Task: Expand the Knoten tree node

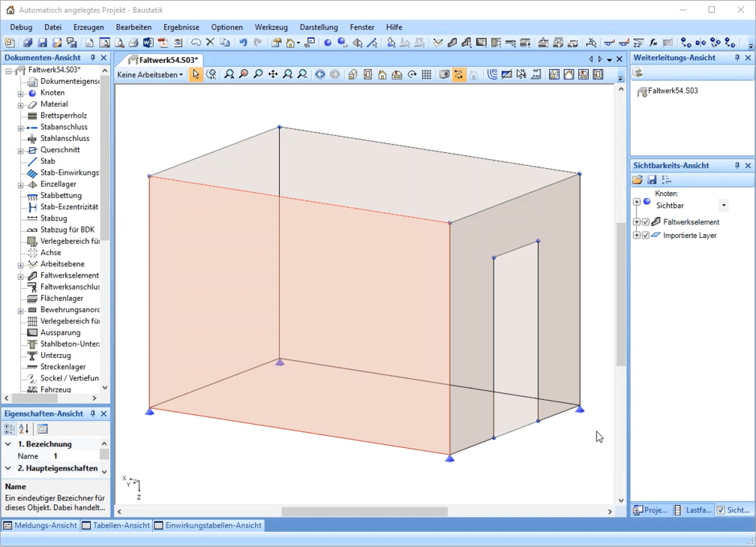Action: [x=21, y=93]
